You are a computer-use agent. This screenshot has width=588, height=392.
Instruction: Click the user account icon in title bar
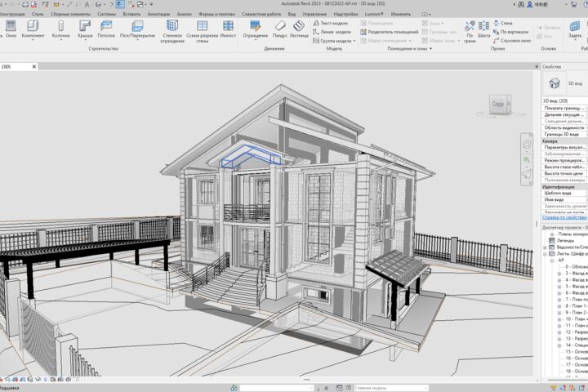529,4
